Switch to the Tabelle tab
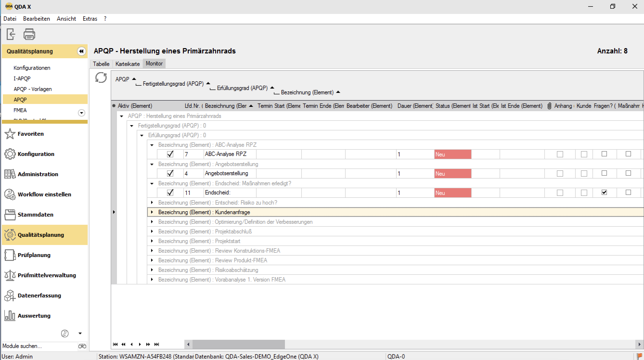The width and height of the screenshot is (644, 360). [x=101, y=64]
